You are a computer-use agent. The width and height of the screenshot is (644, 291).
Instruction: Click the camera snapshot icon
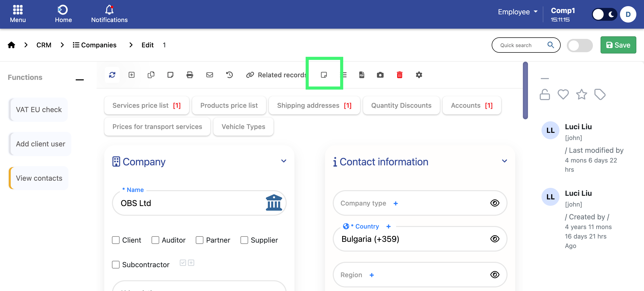380,75
